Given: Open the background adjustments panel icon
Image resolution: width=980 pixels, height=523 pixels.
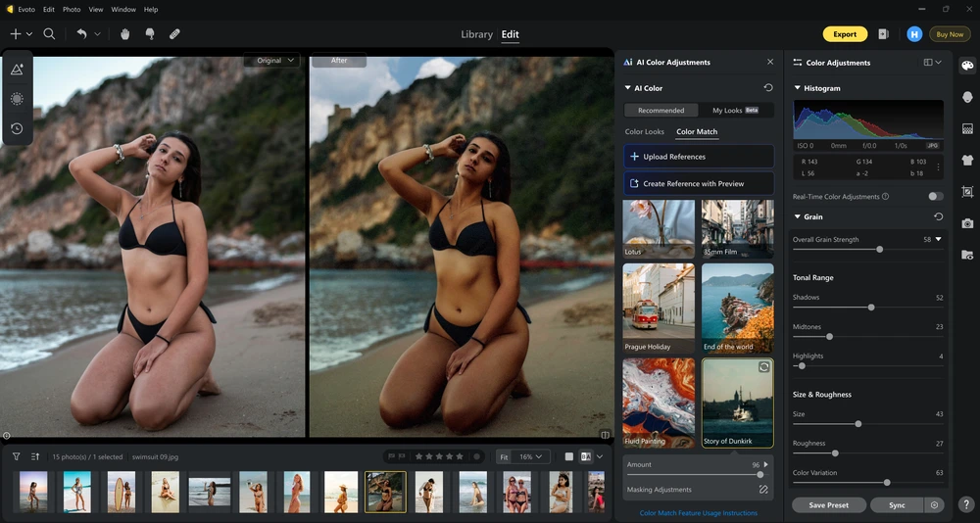Looking at the screenshot, I should click(967, 128).
